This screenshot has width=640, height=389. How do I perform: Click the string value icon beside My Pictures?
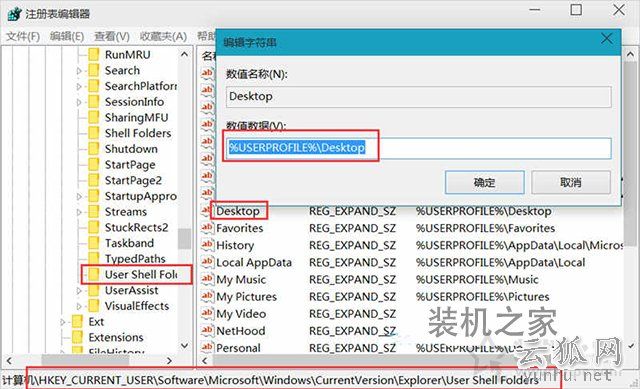pos(207,296)
